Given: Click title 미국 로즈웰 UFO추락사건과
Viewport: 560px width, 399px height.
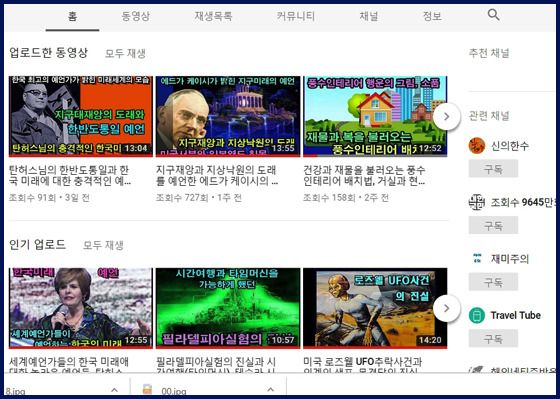Looking at the screenshot, I should (x=362, y=365).
